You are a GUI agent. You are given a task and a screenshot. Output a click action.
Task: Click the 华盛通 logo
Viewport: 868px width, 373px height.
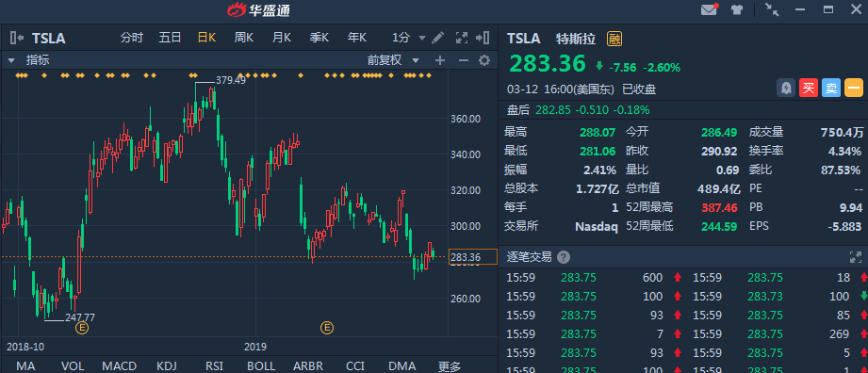point(258,10)
